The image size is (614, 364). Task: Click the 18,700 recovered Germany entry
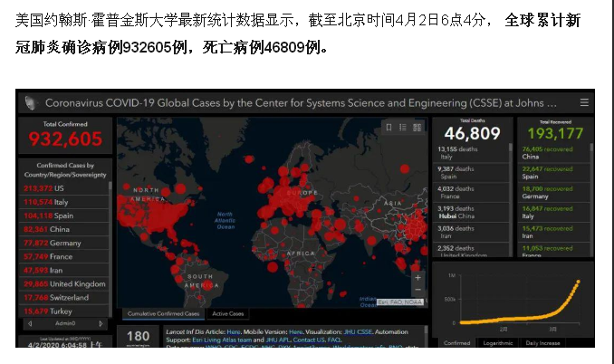554,193
